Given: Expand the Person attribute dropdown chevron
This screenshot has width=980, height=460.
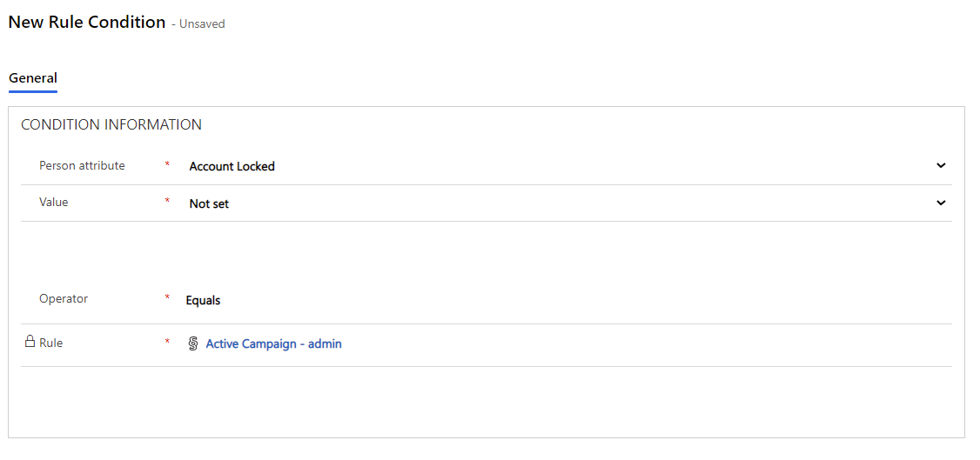Looking at the screenshot, I should pos(940,165).
